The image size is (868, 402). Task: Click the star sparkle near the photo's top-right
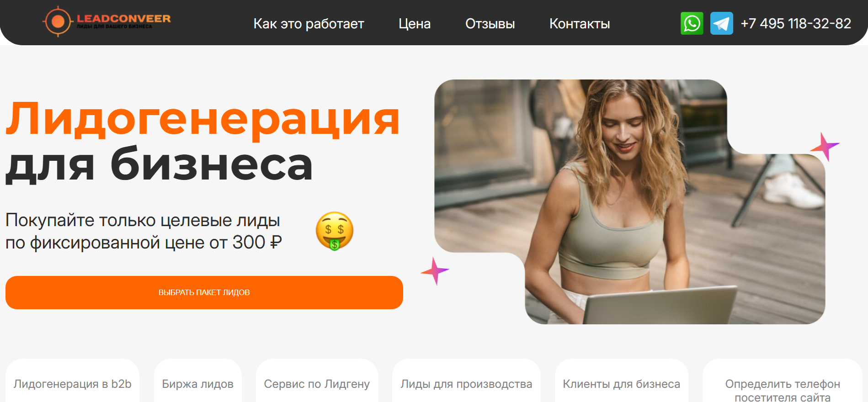(x=825, y=147)
